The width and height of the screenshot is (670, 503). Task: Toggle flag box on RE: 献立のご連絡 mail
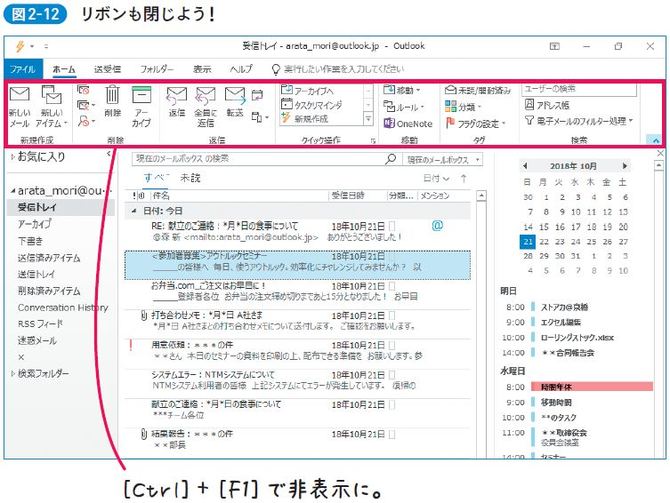(x=392, y=226)
